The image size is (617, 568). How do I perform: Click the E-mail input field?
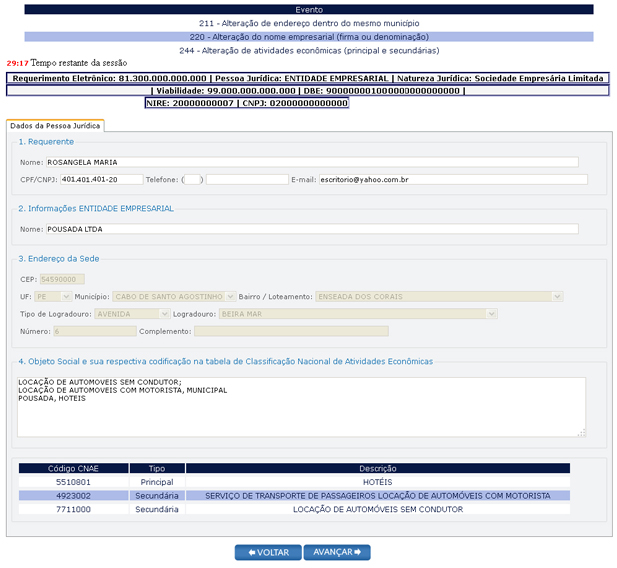(453, 179)
